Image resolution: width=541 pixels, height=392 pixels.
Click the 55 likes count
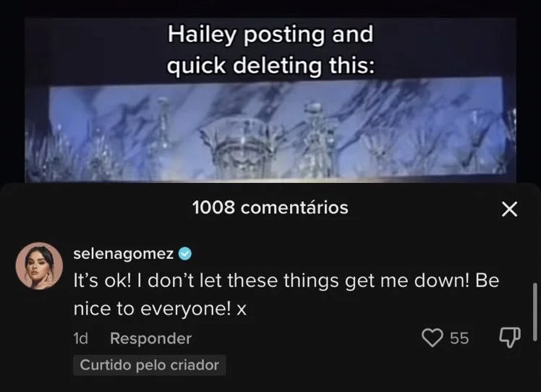(459, 338)
